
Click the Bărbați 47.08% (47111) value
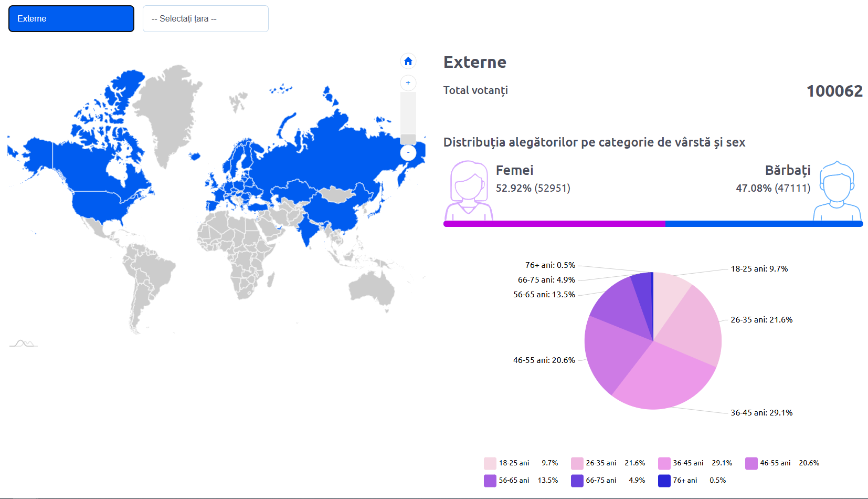pos(773,188)
